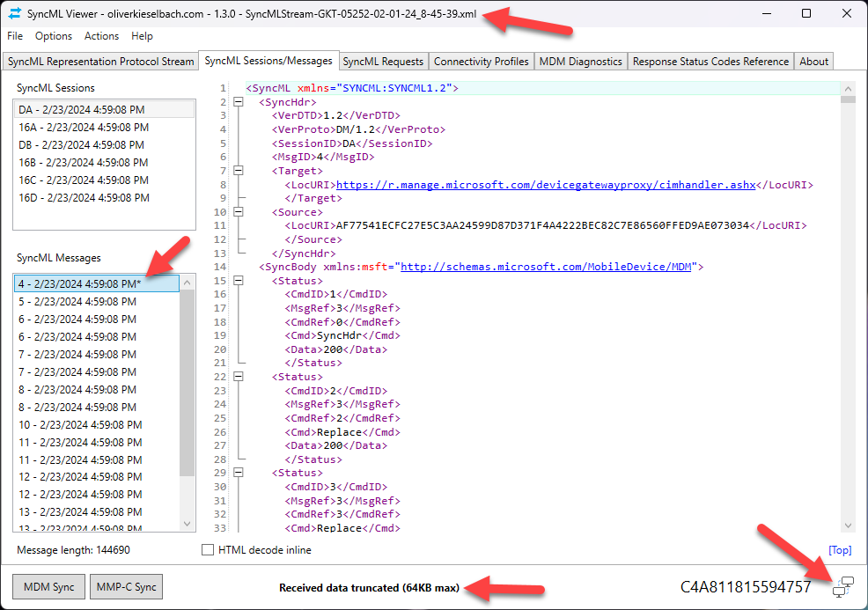Collapse the SyncBody node on line 14
Viewport: 868px width, 610px height.
(x=238, y=267)
